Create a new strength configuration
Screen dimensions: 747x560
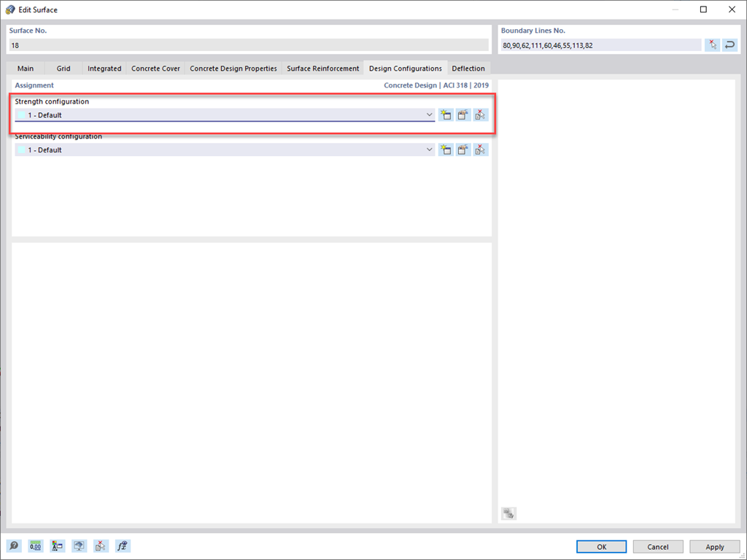(x=446, y=114)
